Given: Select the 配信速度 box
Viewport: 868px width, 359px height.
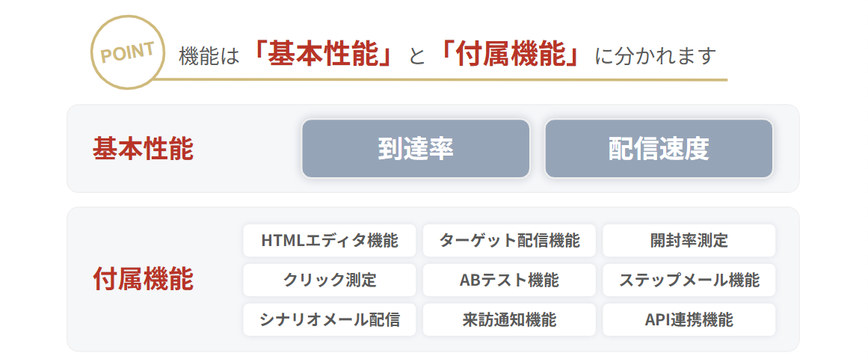Looking at the screenshot, I should [x=659, y=149].
